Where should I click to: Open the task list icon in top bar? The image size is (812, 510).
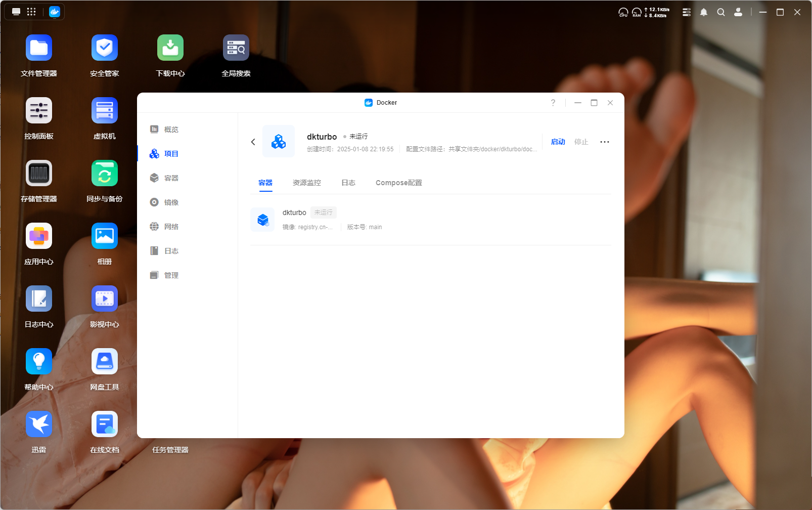(x=687, y=12)
